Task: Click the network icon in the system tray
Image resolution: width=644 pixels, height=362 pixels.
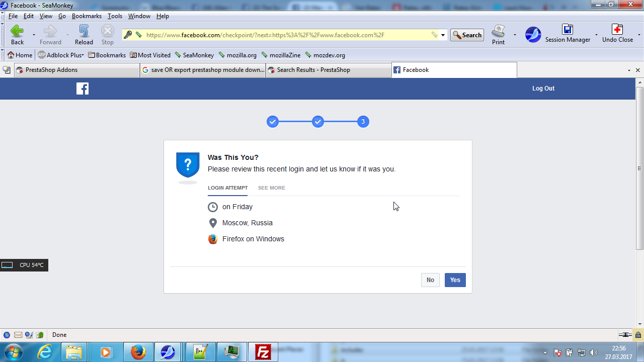Action: pos(582,352)
